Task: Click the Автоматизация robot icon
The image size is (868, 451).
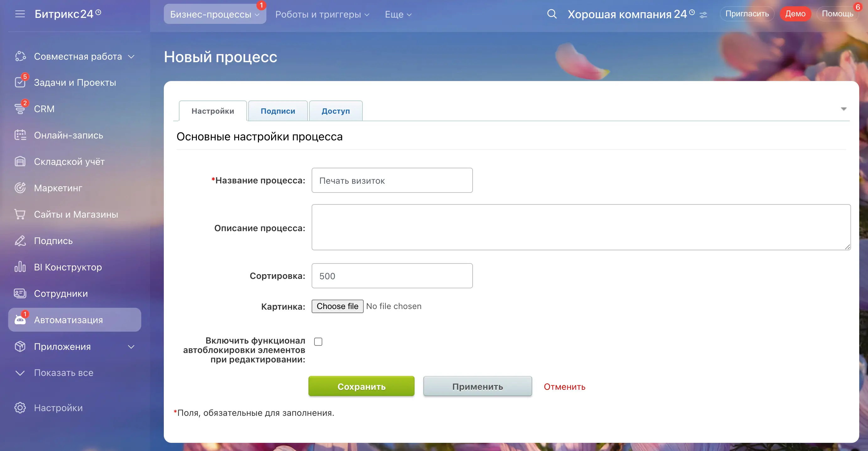Action: (x=20, y=319)
